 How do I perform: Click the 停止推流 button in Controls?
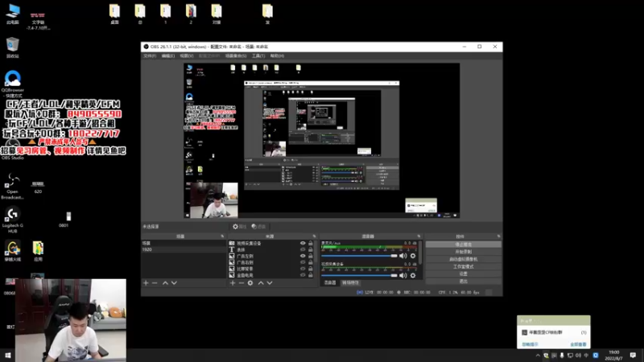tap(464, 245)
